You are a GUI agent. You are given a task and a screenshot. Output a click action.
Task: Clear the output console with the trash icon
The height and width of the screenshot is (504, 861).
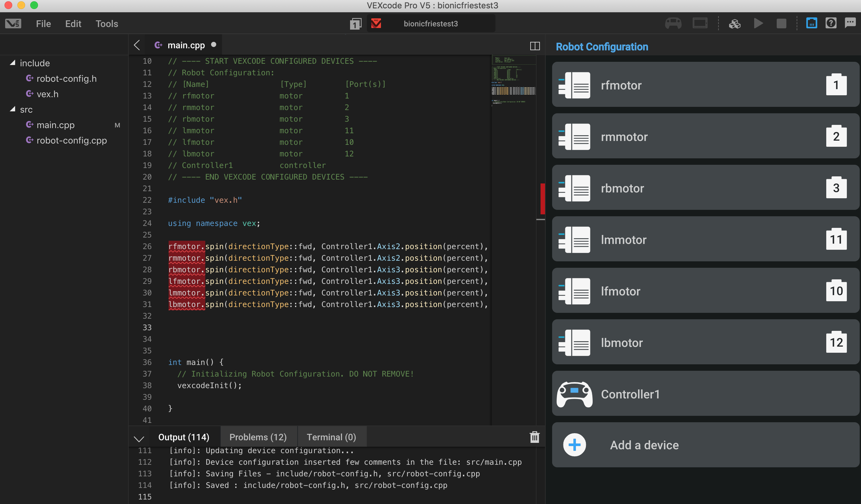pos(534,437)
